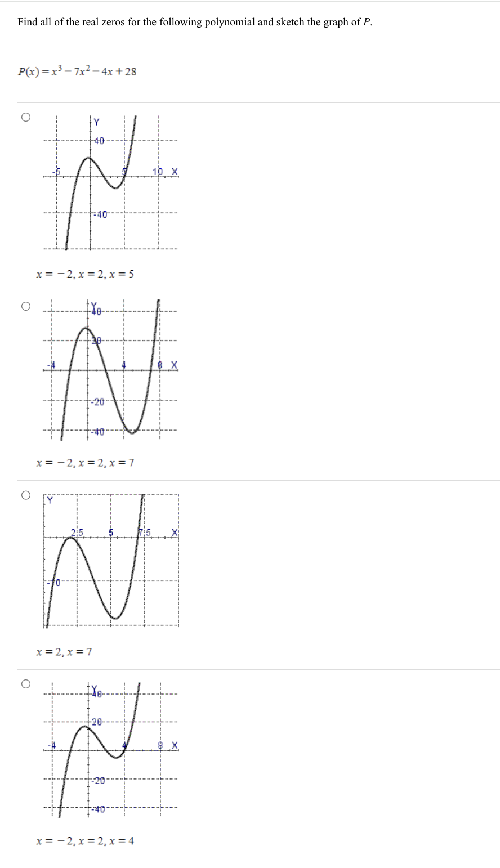This screenshot has height=868, width=500.
Task: Select radio button beside the second graph option
Action: point(25,305)
